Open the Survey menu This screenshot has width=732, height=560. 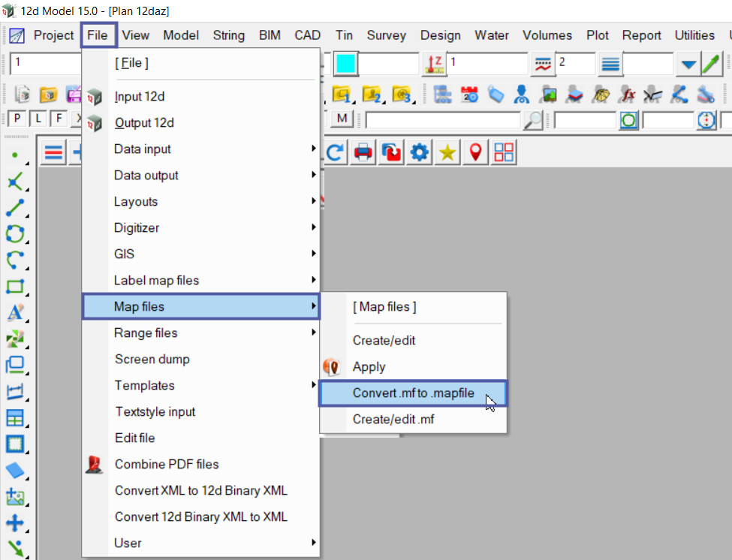pos(386,35)
